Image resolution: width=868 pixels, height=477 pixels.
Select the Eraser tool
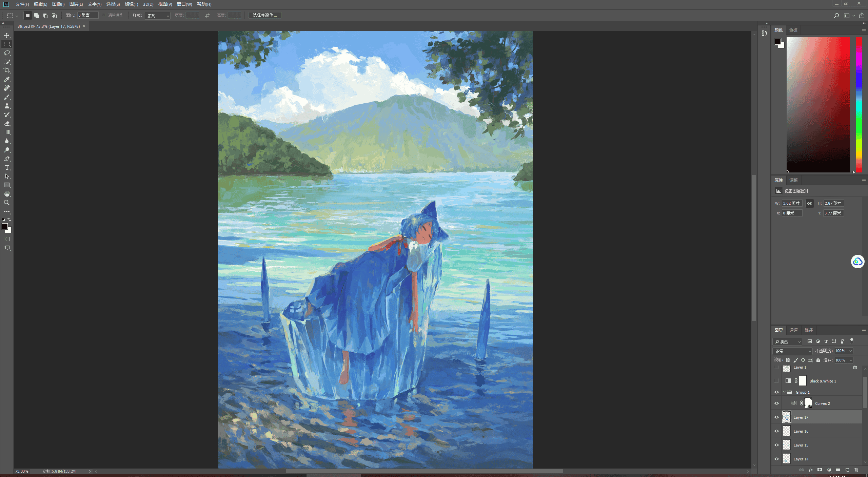[x=7, y=123]
